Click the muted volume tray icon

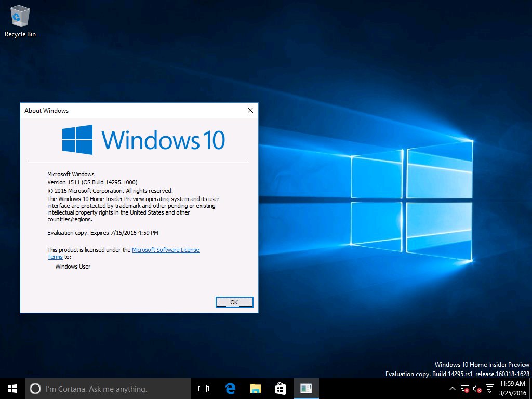coord(477,389)
